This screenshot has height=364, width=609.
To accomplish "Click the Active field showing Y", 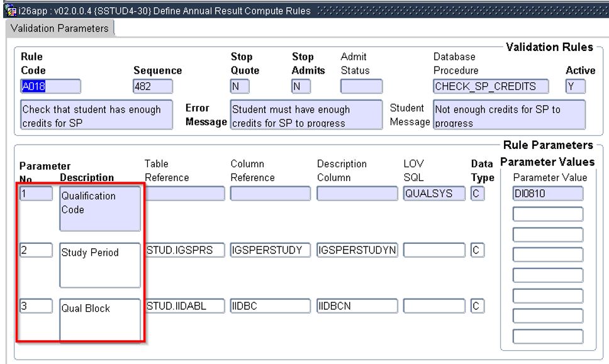I will 575,86.
